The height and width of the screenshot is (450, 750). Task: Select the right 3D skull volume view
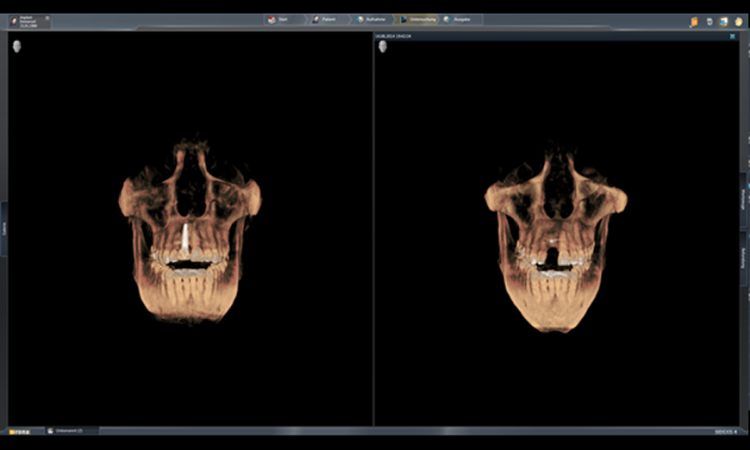pyautogui.click(x=556, y=237)
